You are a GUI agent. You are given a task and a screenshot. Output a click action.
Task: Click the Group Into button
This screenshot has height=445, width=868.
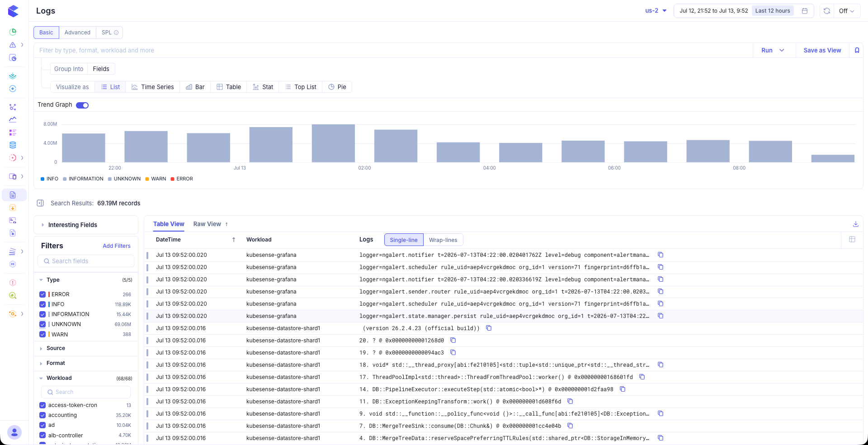69,69
